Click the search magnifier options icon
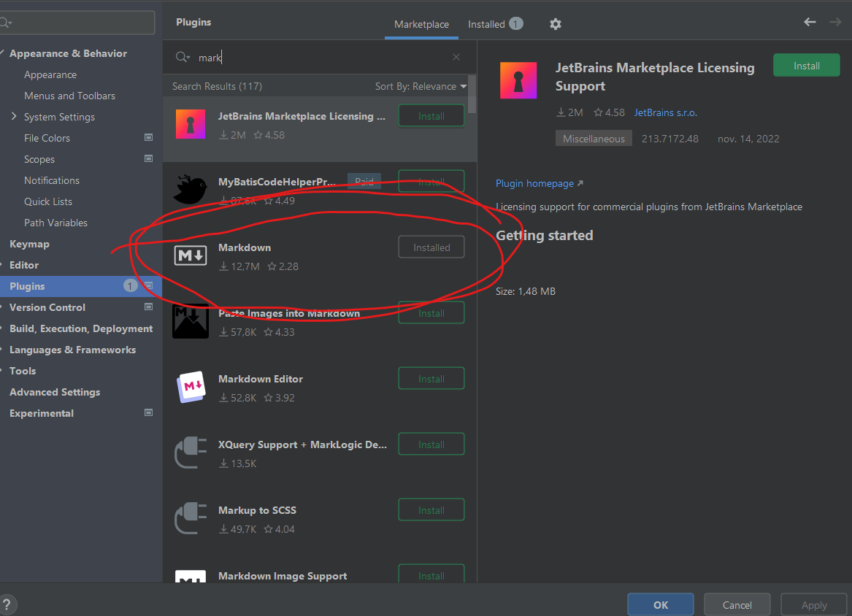 pos(183,57)
